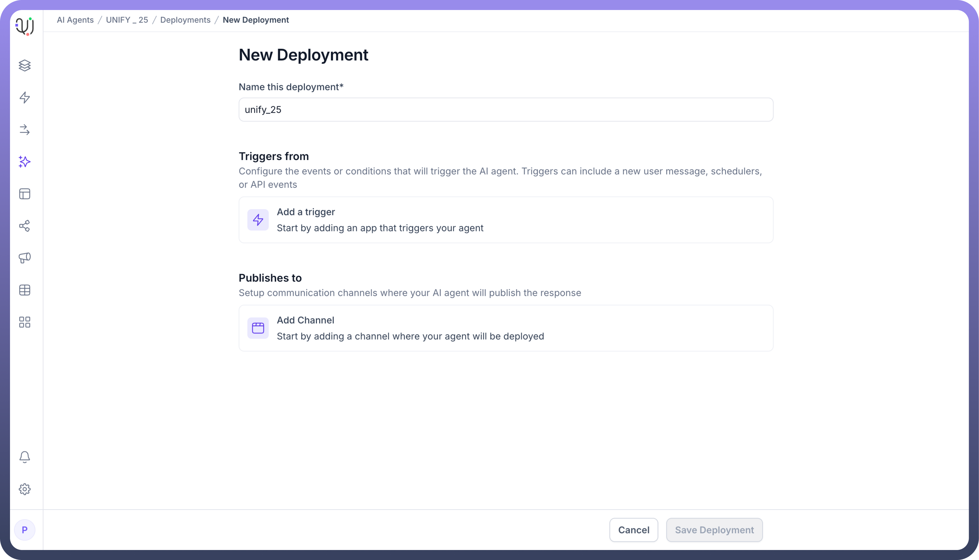The image size is (979, 560).
Task: Open the settings gear icon
Action: tap(25, 489)
